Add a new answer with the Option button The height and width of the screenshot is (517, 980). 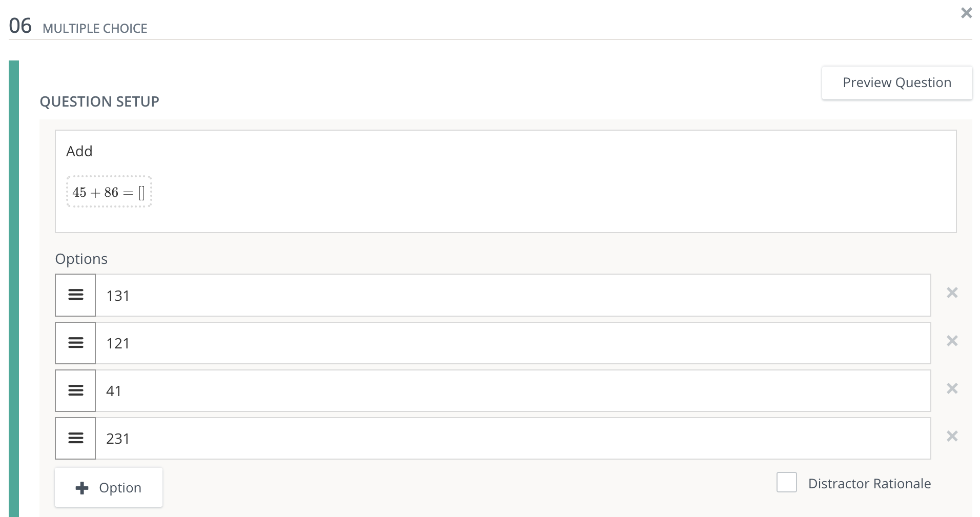109,487
